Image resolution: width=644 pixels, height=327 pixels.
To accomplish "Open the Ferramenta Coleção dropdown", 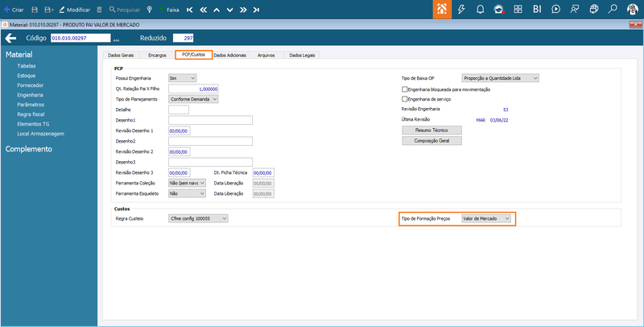I will pyautogui.click(x=187, y=183).
